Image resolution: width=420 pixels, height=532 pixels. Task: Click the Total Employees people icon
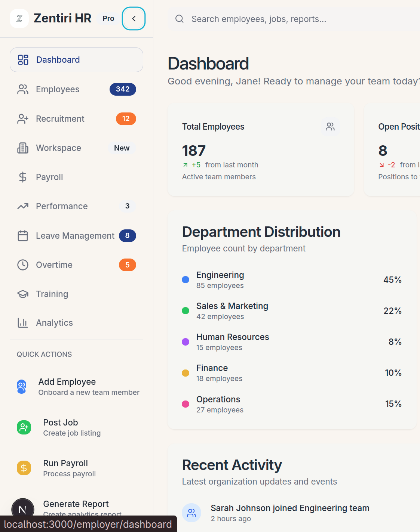pyautogui.click(x=330, y=127)
